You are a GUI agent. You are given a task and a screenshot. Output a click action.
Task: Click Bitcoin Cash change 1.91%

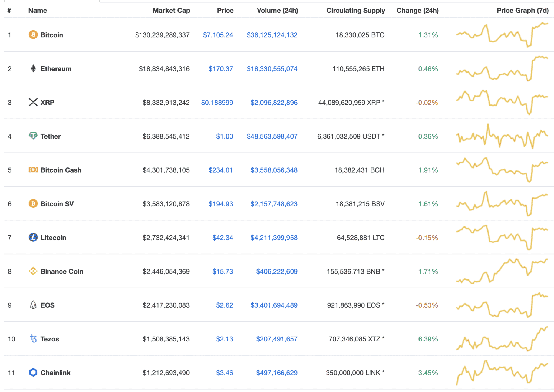click(428, 170)
